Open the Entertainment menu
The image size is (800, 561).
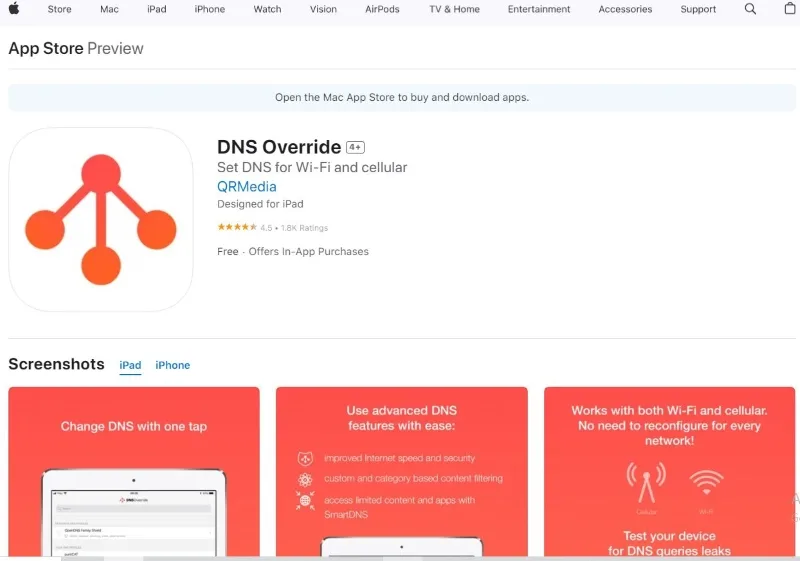[539, 9]
